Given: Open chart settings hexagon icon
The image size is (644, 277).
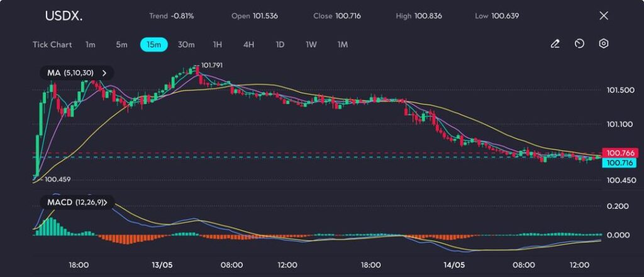Looking at the screenshot, I should pos(604,44).
